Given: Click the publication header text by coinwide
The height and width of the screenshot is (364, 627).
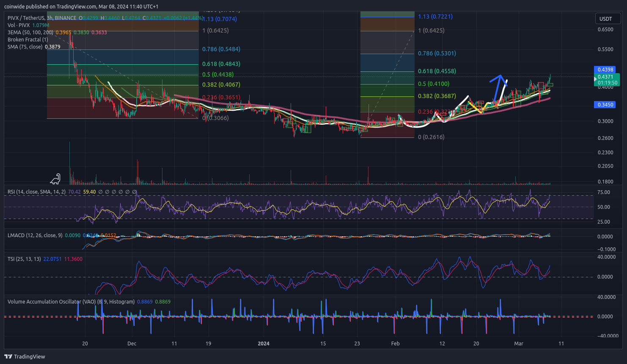Looking at the screenshot, I should pyautogui.click(x=81, y=6).
